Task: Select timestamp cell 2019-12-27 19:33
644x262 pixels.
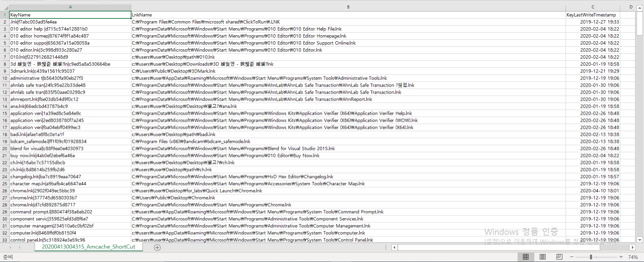Action: pyautogui.click(x=593, y=22)
